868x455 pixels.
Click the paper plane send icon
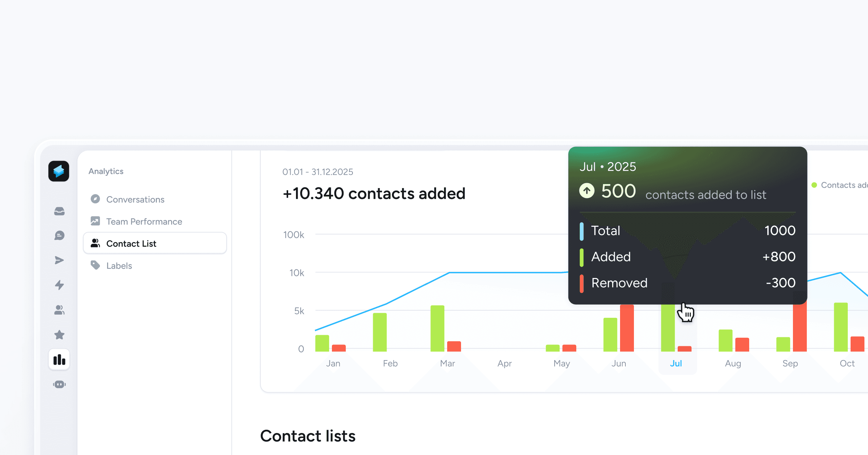(59, 260)
